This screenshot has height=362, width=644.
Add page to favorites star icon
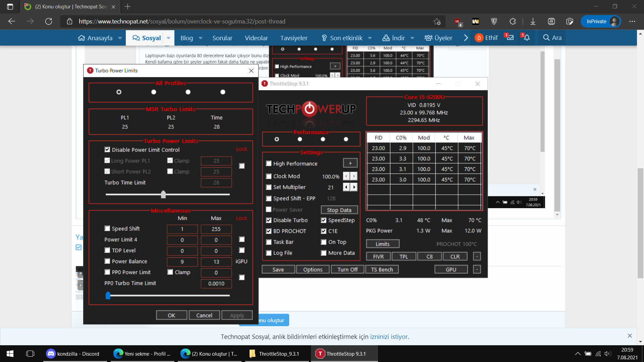pyautogui.click(x=437, y=21)
